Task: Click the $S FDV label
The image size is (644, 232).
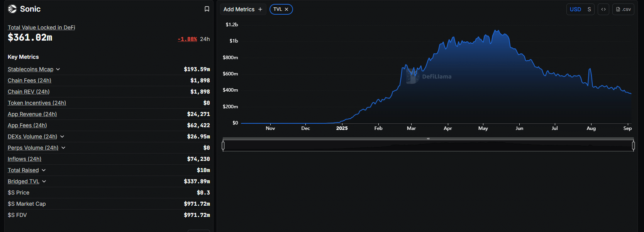Action: pos(17,215)
